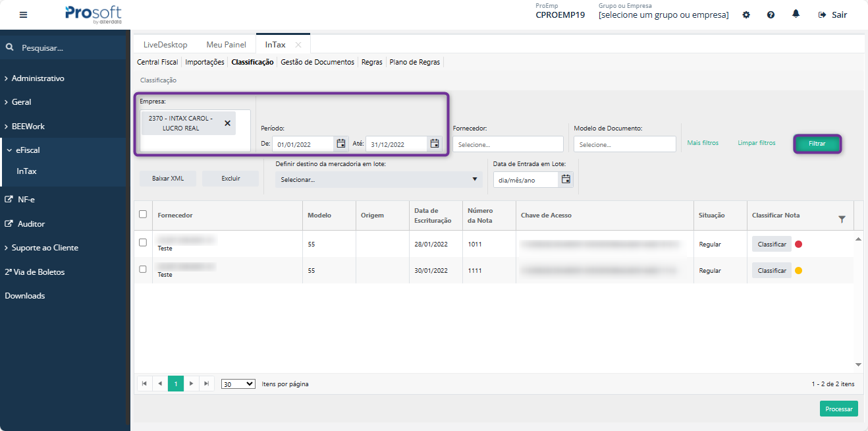Screen dimensions: 868x431
Task: Remove company 2370 INTAX CAROL tag
Action: pos(228,123)
